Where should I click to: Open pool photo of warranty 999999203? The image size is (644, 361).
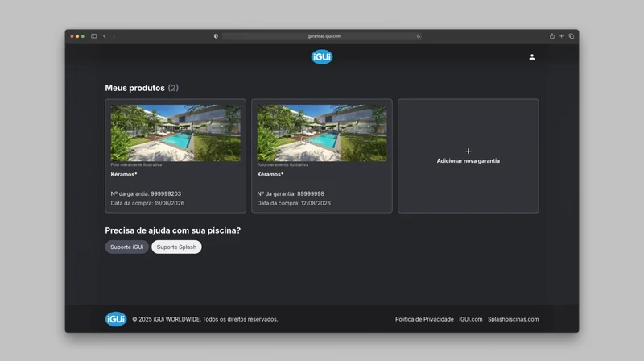[x=175, y=133]
